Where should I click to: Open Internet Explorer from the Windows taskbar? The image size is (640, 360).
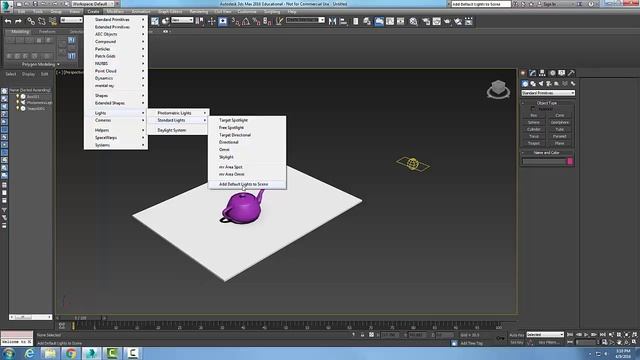click(x=29, y=353)
